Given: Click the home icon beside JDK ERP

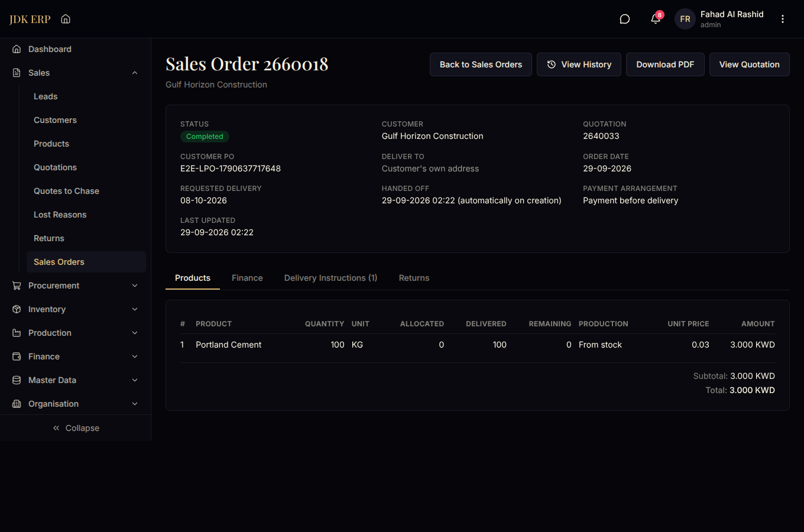Looking at the screenshot, I should pos(66,19).
